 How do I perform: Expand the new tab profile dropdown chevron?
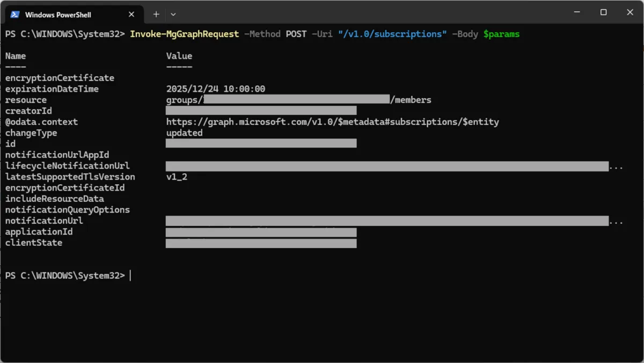point(173,14)
